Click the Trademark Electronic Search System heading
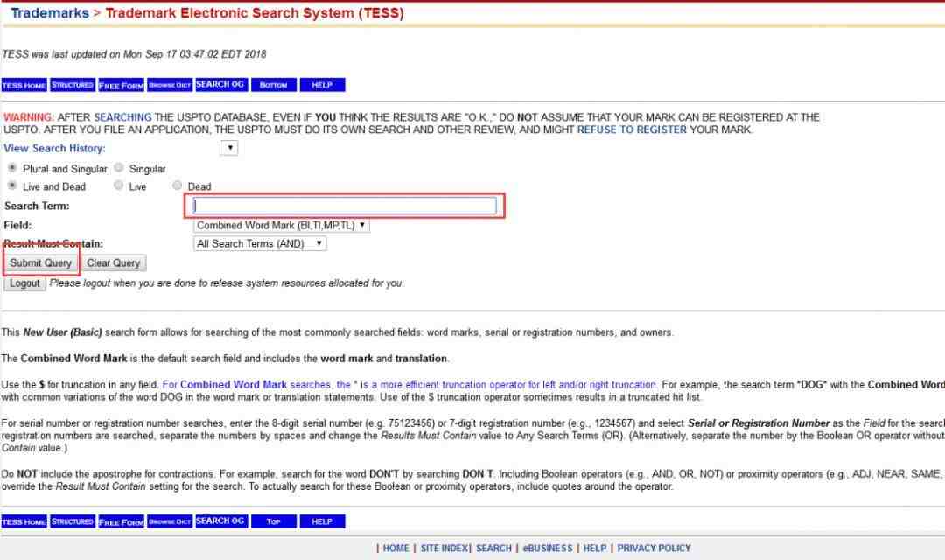Screen dimensions: 945x560 click(255, 12)
